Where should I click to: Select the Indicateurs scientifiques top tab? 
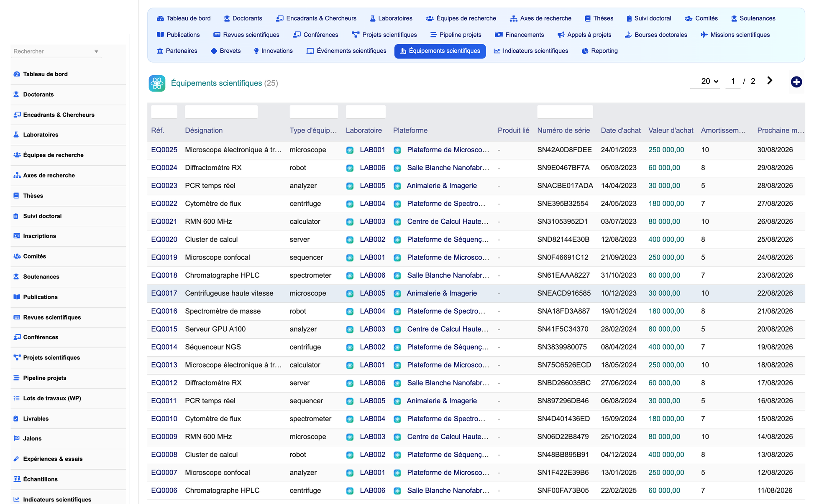[x=531, y=51]
